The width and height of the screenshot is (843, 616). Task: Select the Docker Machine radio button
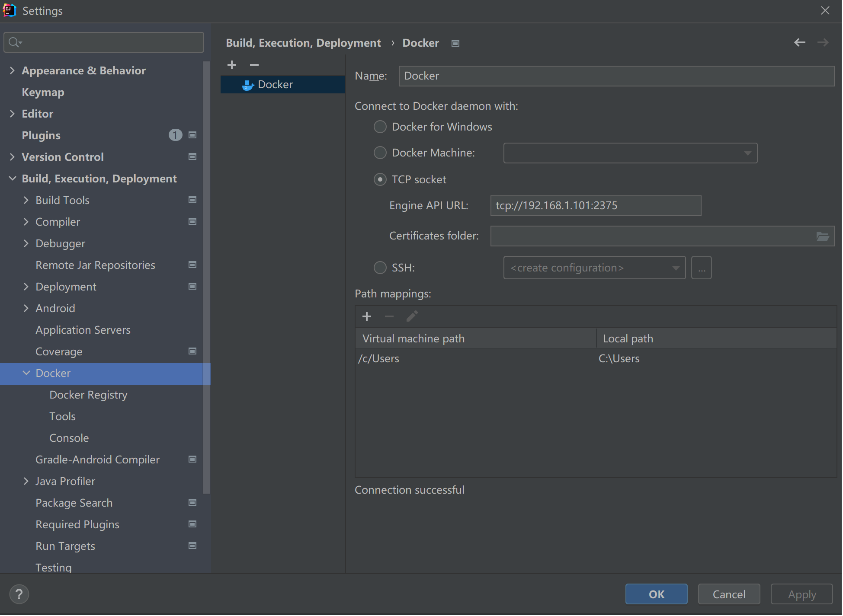click(x=380, y=153)
